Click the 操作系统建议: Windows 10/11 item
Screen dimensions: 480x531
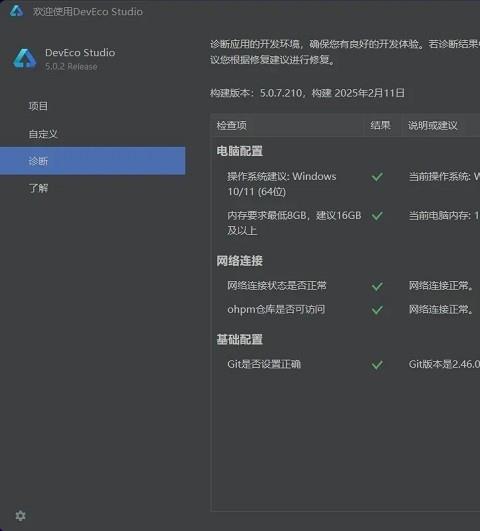tap(281, 184)
